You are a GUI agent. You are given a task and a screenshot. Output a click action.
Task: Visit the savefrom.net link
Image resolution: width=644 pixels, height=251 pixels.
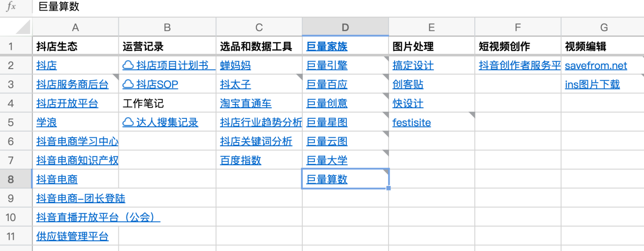click(596, 66)
